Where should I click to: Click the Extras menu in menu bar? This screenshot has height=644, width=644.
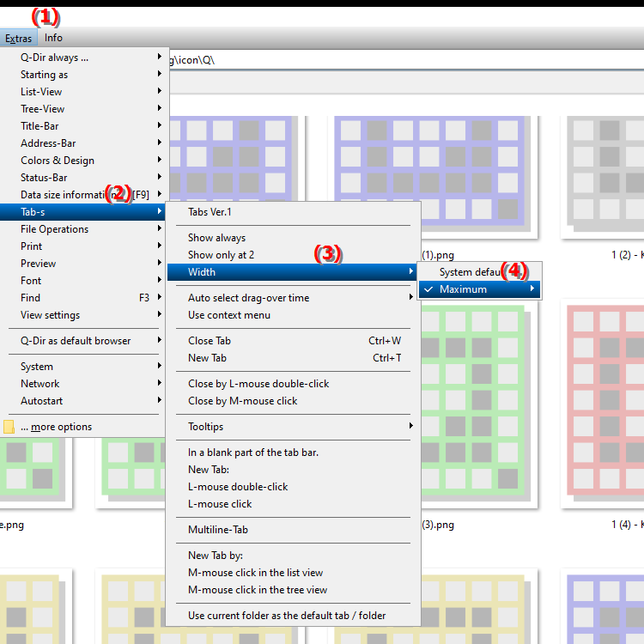click(18, 38)
